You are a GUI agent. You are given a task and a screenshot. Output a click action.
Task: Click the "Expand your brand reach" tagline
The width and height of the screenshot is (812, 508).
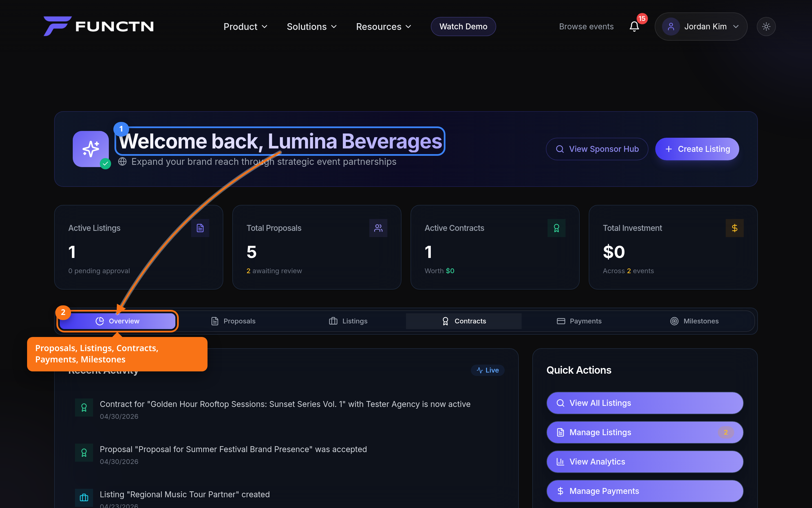pos(264,162)
